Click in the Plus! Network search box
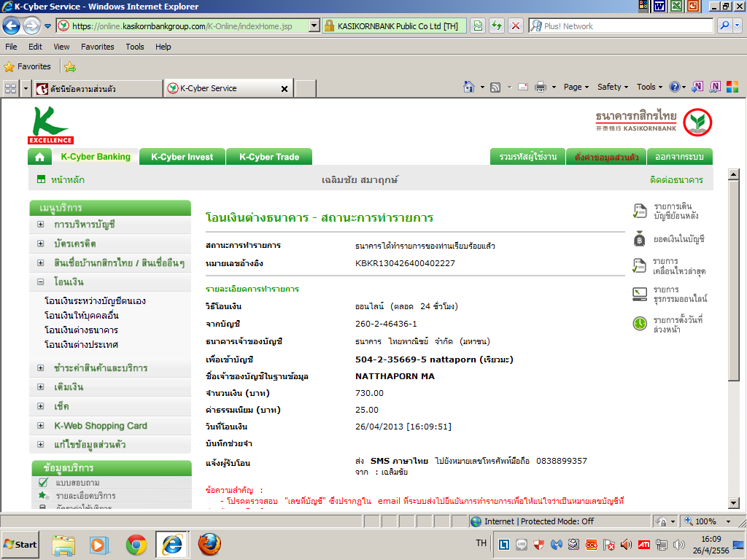 pos(621,26)
